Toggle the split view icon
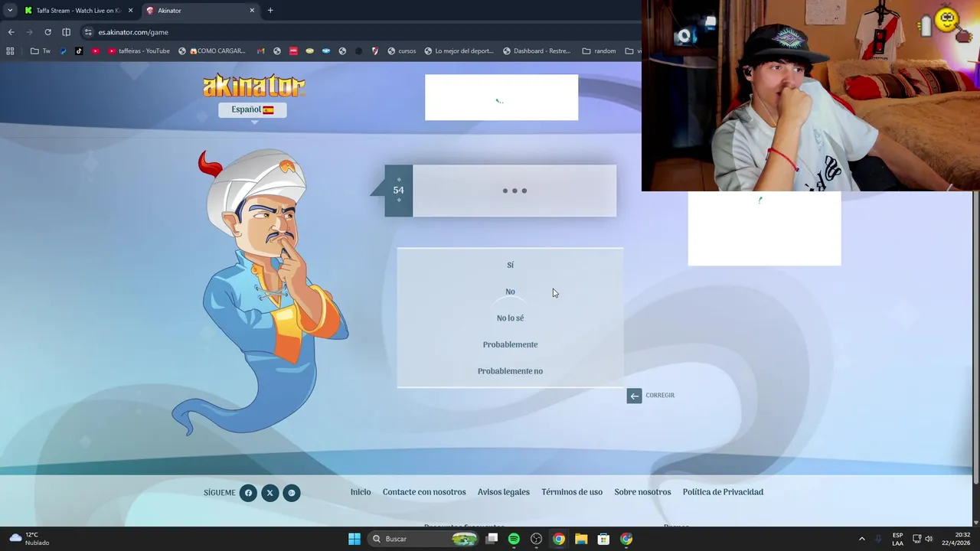 [66, 32]
